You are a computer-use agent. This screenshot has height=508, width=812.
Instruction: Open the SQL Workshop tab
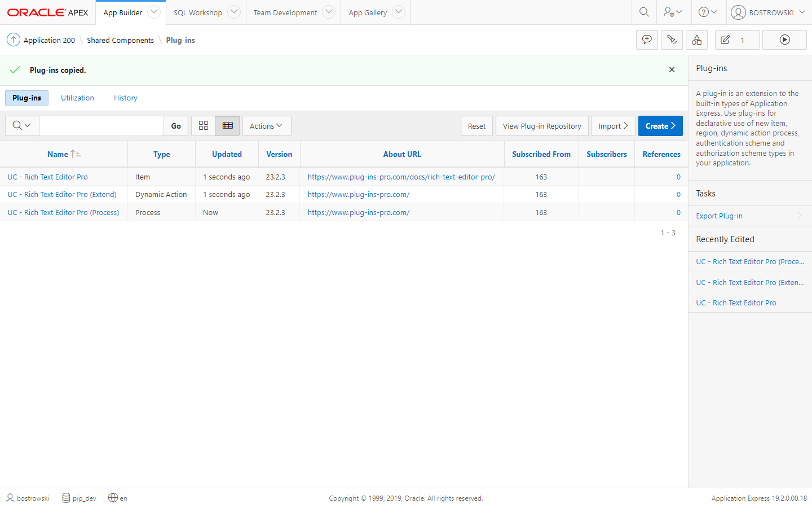point(197,12)
